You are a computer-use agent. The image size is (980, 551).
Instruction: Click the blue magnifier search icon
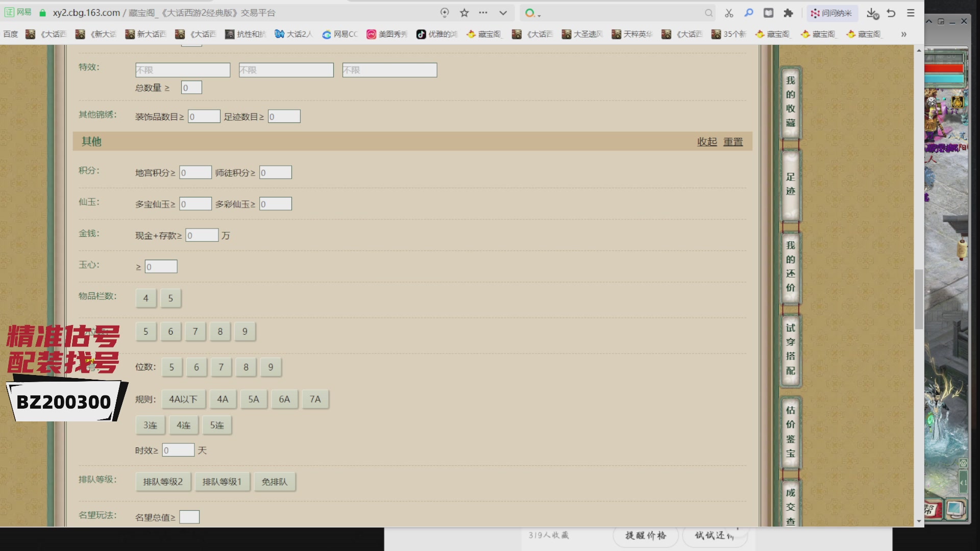(x=749, y=13)
